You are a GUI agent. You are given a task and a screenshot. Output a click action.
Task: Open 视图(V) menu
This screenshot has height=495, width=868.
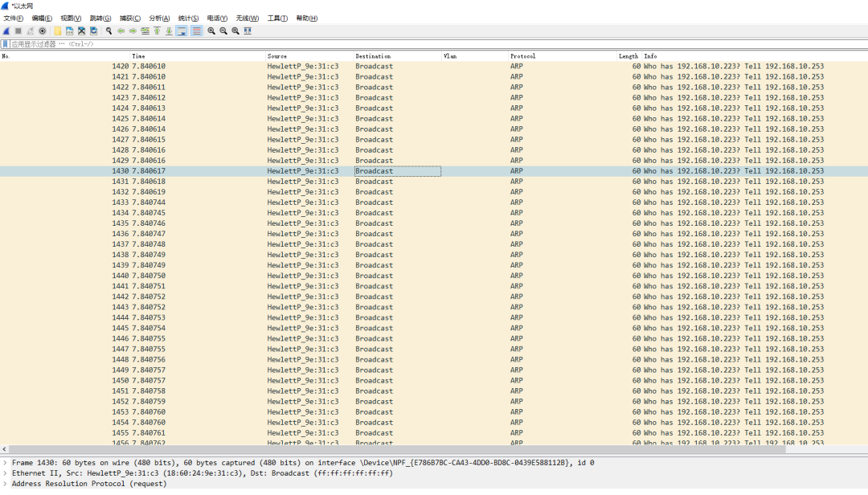pos(71,18)
